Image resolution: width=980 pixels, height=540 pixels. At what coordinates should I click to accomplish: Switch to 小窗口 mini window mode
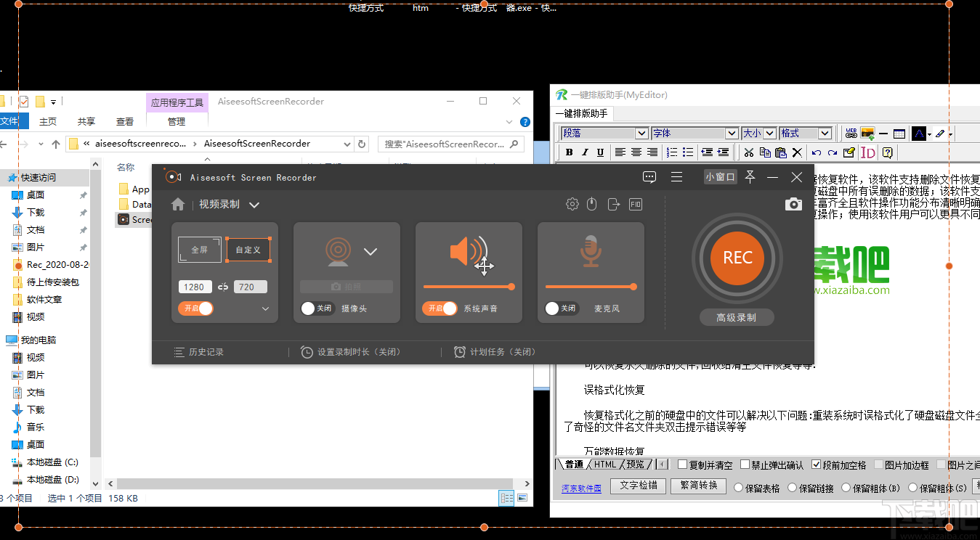[x=721, y=177]
